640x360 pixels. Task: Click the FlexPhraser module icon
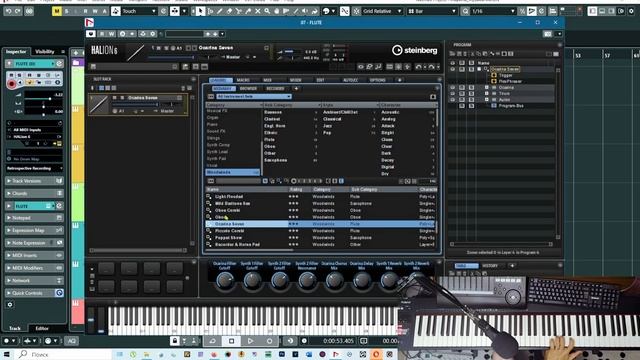pos(494,81)
